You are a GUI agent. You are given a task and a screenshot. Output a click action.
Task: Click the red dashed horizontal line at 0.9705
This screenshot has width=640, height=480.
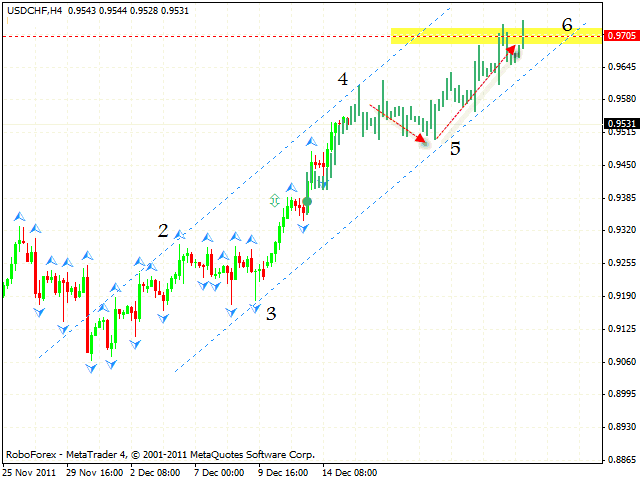point(200,36)
